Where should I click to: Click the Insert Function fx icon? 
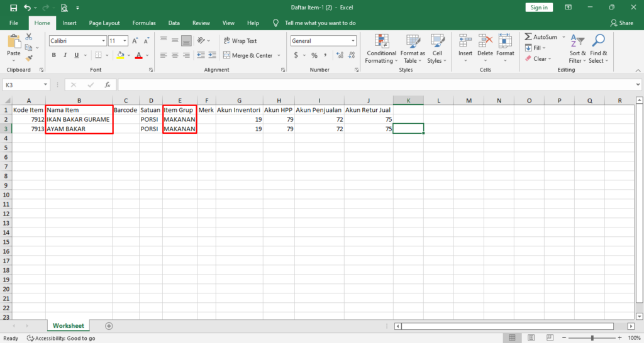[x=108, y=85]
